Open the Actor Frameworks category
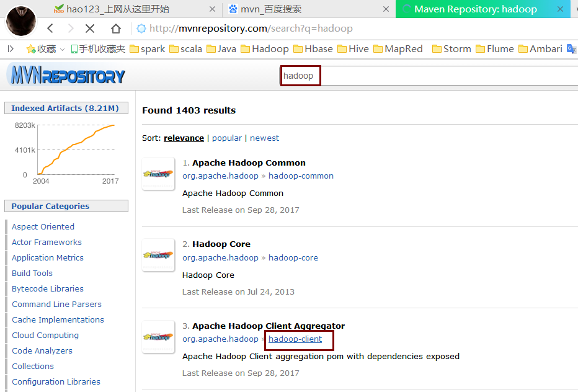This screenshot has height=392, width=578. point(47,243)
